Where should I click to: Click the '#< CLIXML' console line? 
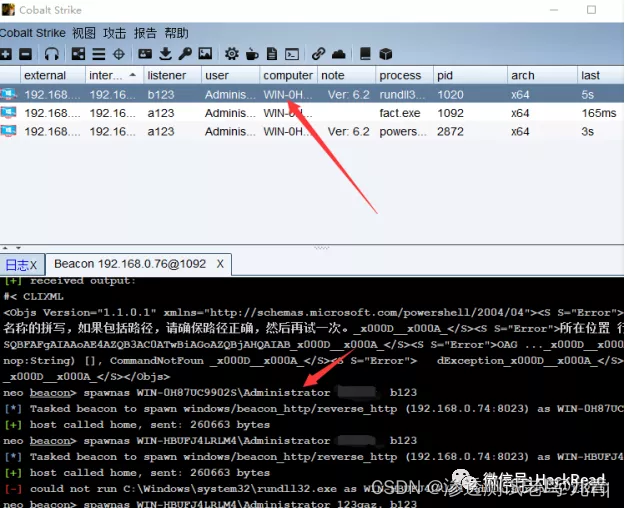33,297
